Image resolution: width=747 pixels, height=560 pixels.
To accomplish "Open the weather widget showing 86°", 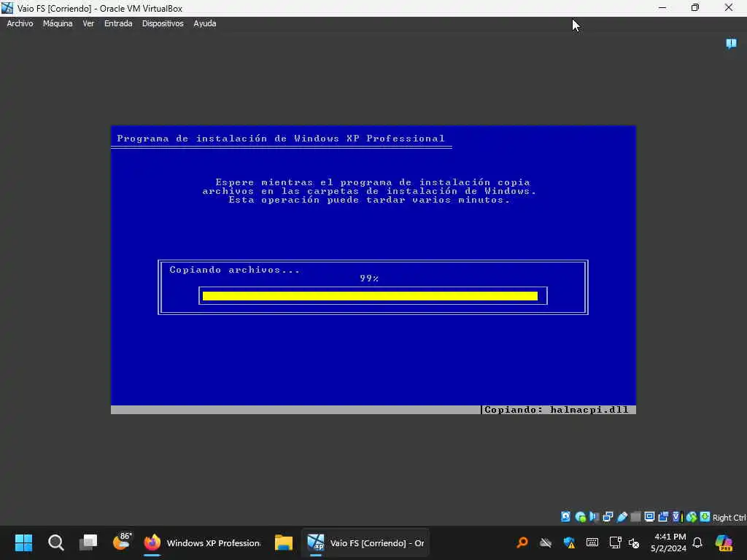I will click(x=122, y=542).
